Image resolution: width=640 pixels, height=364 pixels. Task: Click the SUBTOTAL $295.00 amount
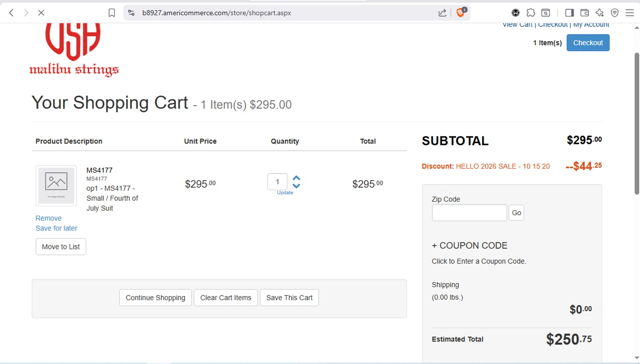(x=584, y=140)
